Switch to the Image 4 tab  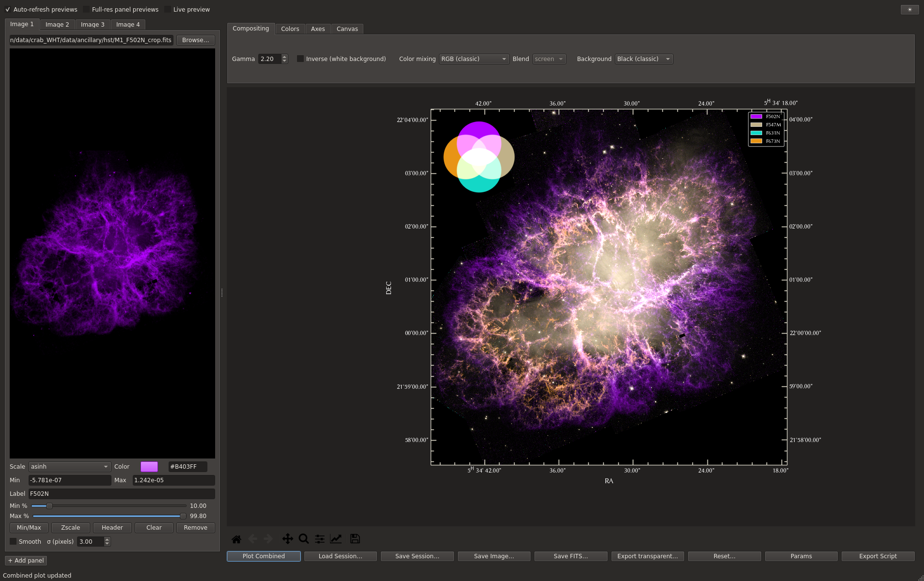pos(128,25)
